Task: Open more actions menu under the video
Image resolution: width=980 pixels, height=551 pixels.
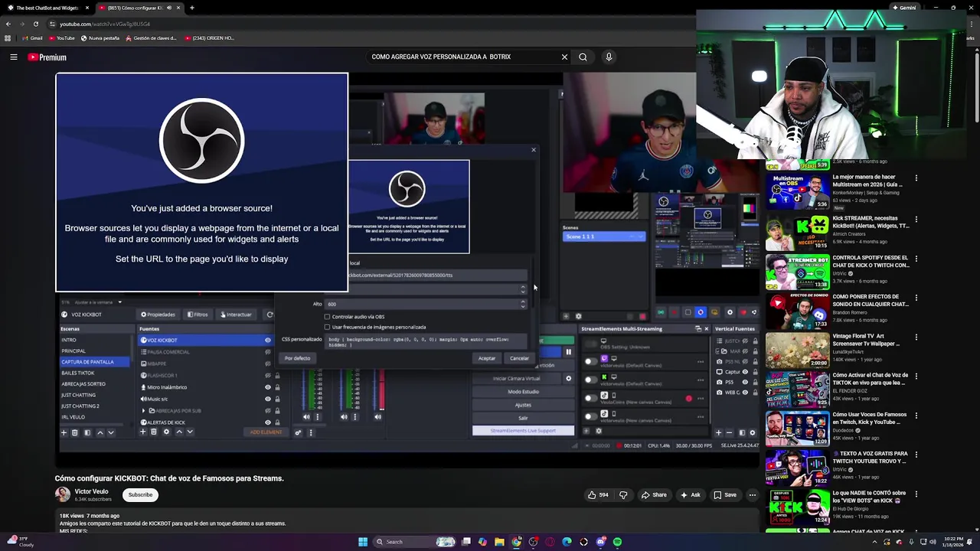Action: pyautogui.click(x=752, y=495)
